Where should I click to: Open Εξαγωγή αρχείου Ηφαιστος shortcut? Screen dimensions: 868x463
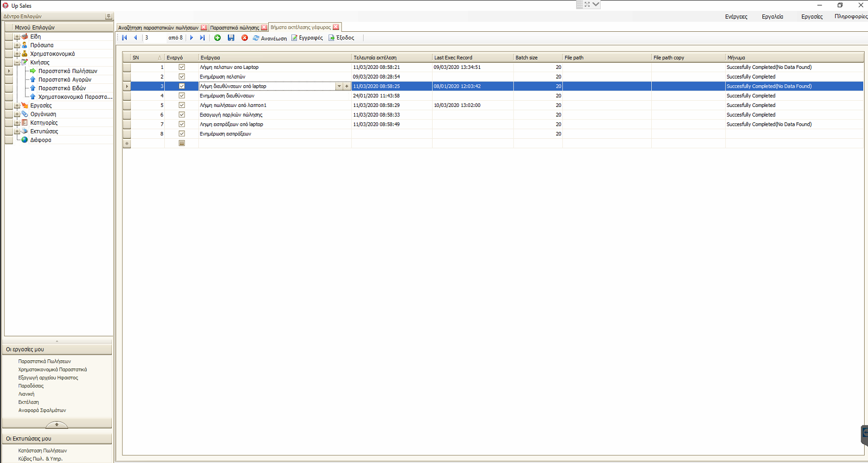[48, 378]
